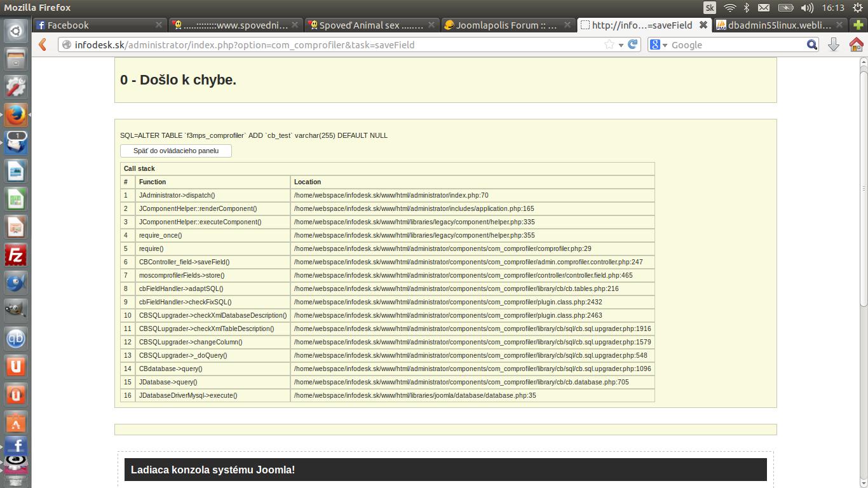868x488 pixels.
Task: Switch to the www.spovedni tab
Action: click(236, 25)
